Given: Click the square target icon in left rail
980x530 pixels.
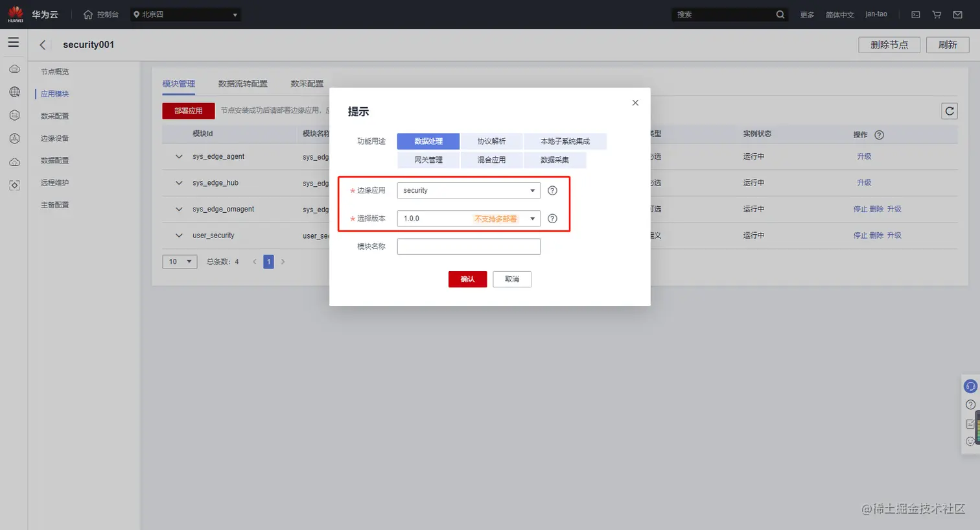Looking at the screenshot, I should (14, 186).
